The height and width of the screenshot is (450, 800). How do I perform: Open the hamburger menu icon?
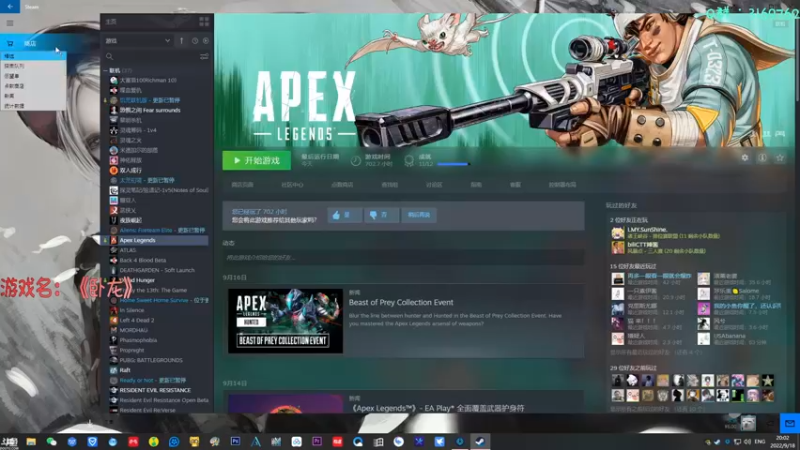(x=10, y=23)
